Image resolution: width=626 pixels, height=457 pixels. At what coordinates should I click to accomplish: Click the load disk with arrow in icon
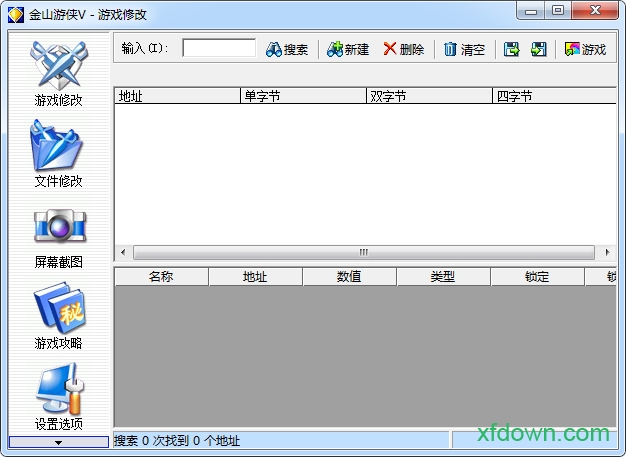539,49
